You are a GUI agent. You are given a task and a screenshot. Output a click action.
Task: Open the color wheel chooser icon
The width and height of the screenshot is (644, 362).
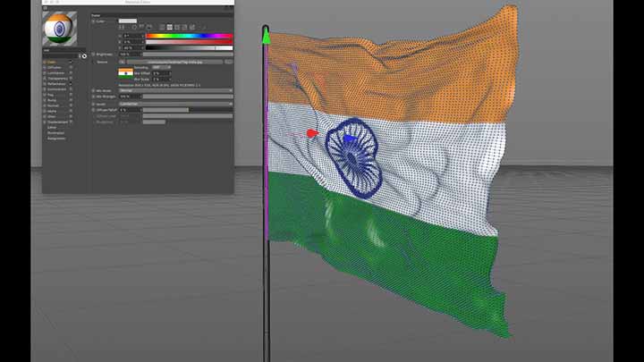coord(134,27)
